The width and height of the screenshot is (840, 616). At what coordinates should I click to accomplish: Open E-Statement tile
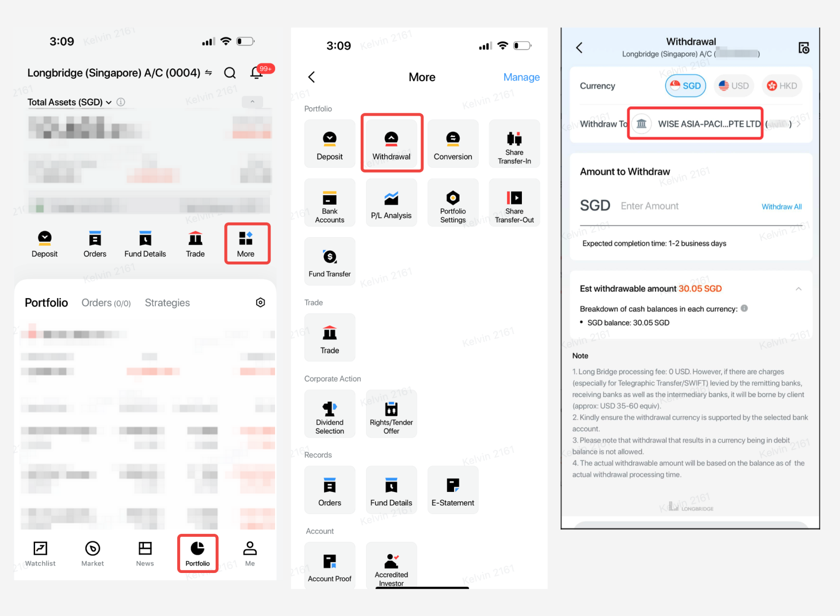453,490
